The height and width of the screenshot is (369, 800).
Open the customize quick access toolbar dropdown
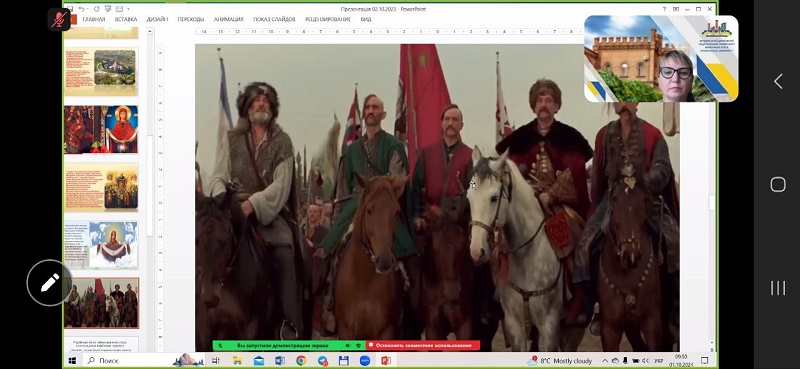pyautogui.click(x=128, y=9)
